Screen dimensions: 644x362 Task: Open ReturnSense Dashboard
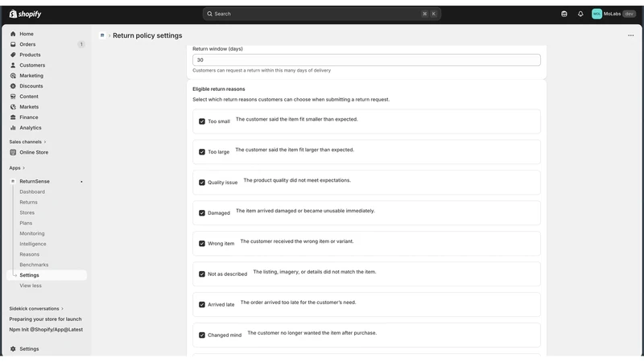(32, 192)
